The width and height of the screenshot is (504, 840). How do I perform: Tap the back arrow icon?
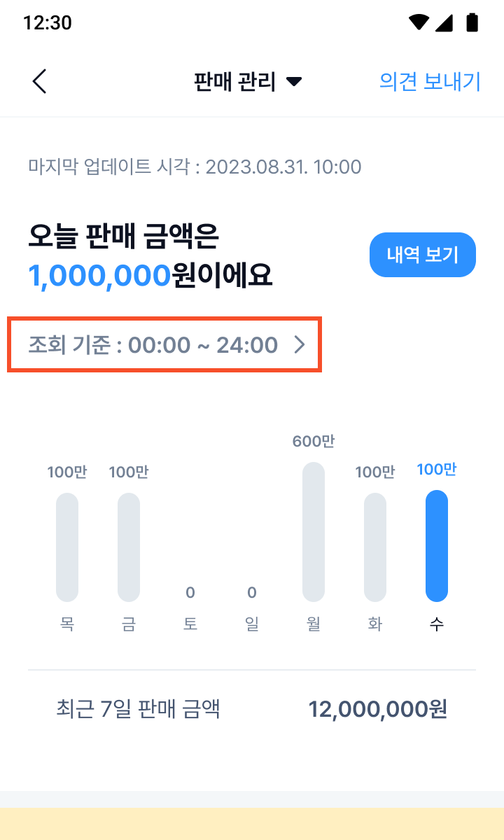click(40, 82)
